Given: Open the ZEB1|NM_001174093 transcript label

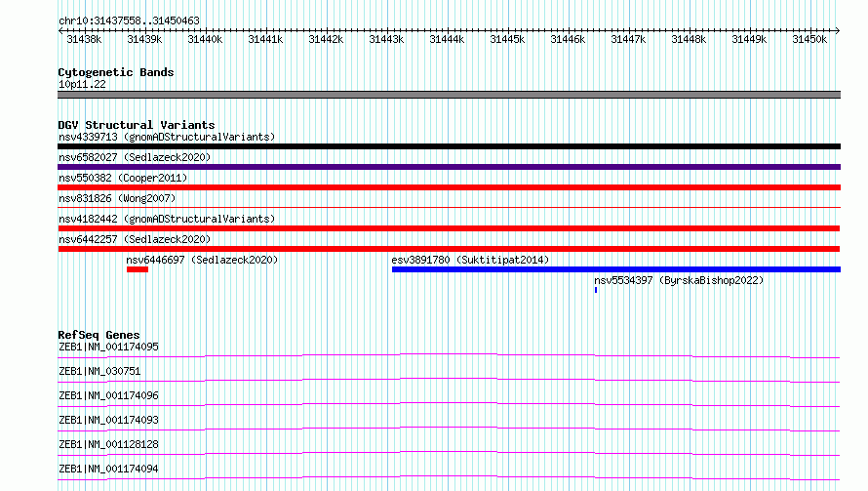Looking at the screenshot, I should pos(108,420).
